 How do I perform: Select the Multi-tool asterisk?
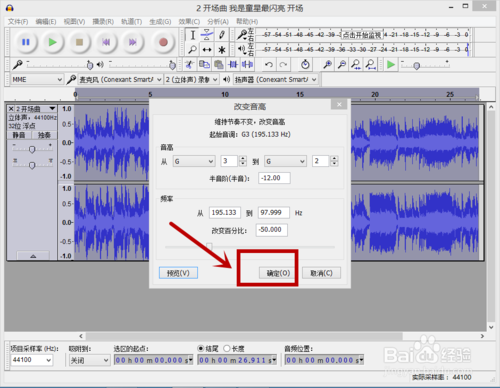click(x=222, y=50)
